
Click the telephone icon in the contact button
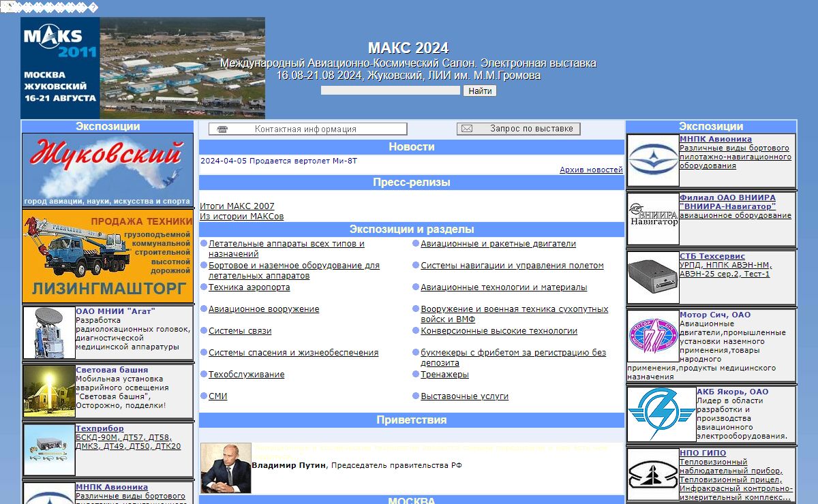click(x=222, y=129)
